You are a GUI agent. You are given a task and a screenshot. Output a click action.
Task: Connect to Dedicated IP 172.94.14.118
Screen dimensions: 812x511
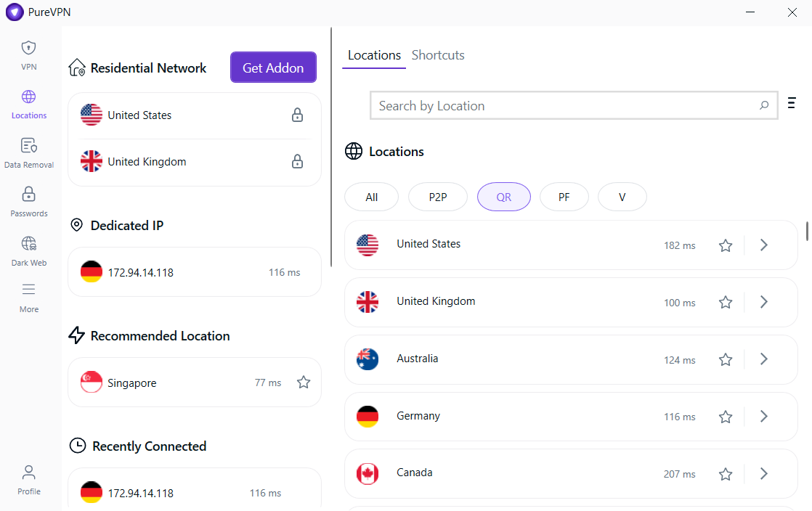click(x=194, y=271)
